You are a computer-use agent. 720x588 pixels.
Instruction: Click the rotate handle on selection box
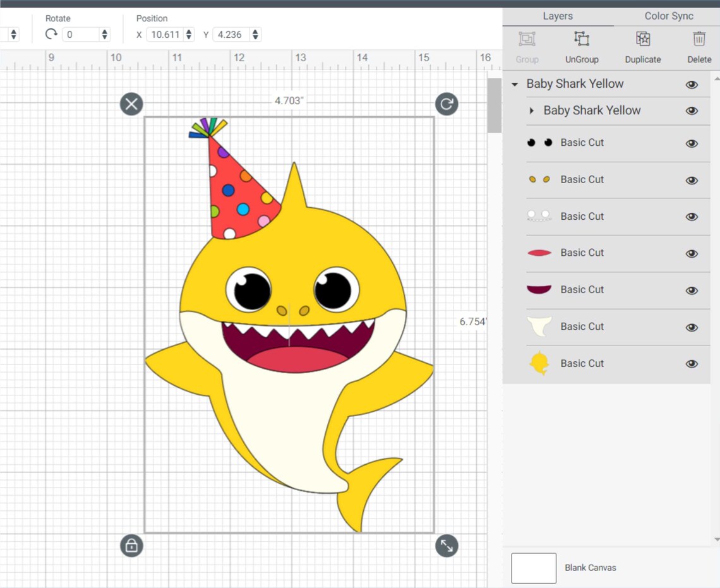pos(447,104)
